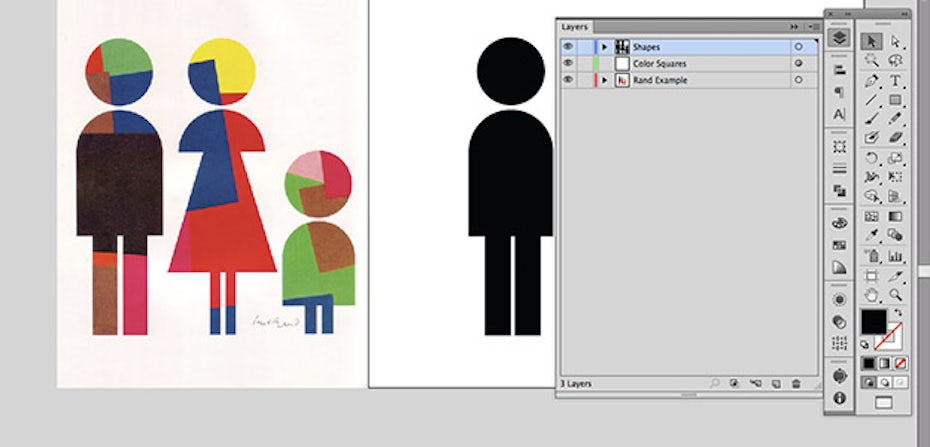Open Layers panel from the dock

839,38
